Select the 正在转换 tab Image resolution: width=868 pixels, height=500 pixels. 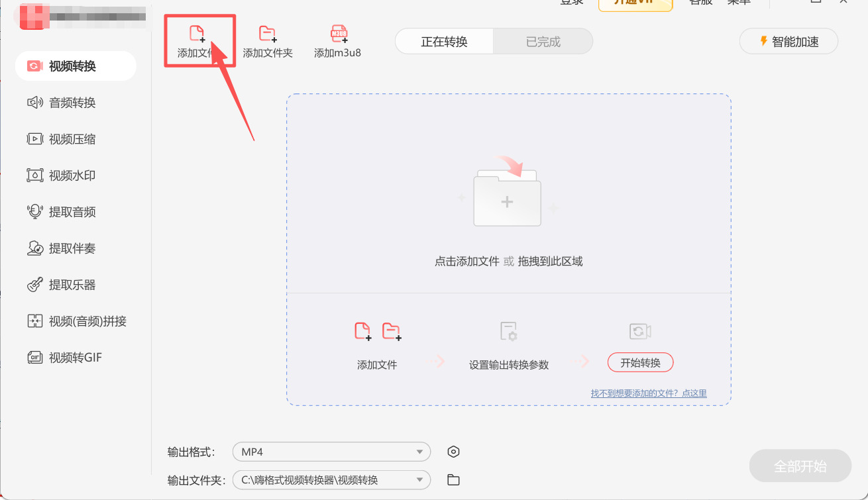444,41
